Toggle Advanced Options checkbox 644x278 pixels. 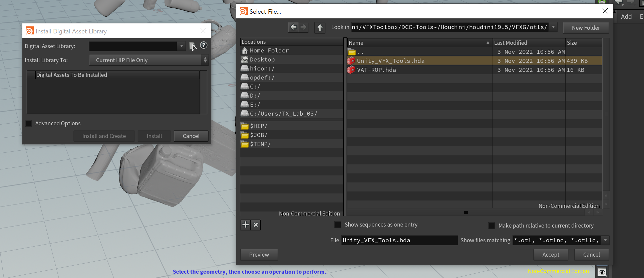[29, 123]
